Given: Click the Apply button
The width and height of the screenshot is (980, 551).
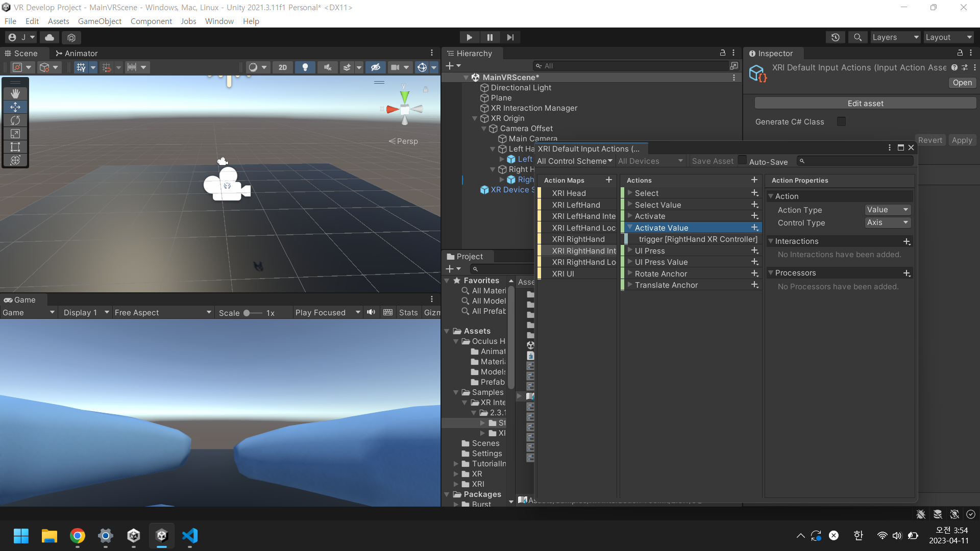Looking at the screenshot, I should (962, 140).
